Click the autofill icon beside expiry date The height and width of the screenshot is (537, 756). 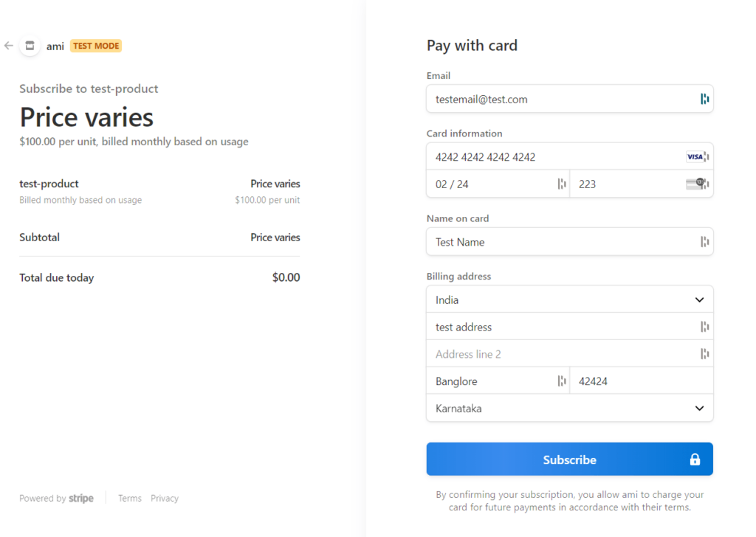click(560, 184)
